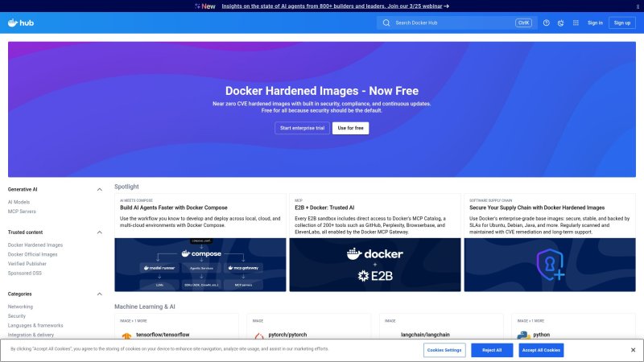Click Docker Hardened Images - Now Free headline
The image size is (644, 362).
click(321, 91)
